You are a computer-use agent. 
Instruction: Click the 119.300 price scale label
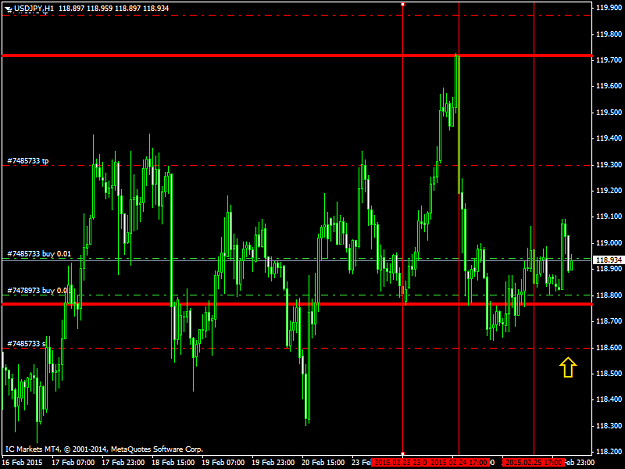coord(609,165)
